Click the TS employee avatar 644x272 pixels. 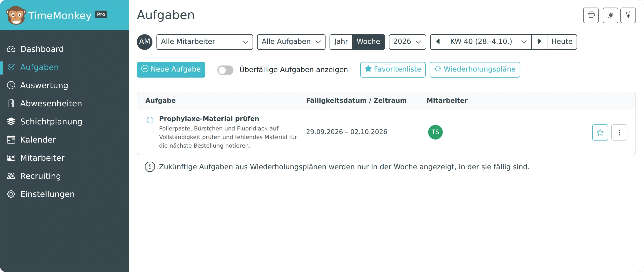click(x=435, y=132)
